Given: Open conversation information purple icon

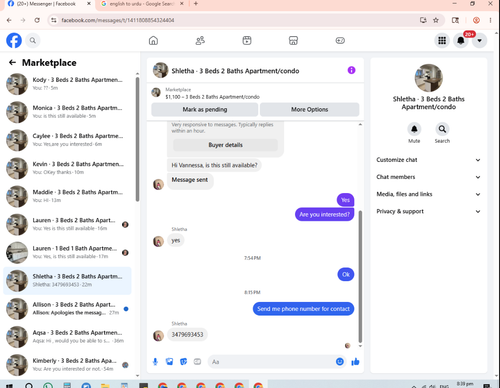Looking at the screenshot, I should (x=351, y=70).
